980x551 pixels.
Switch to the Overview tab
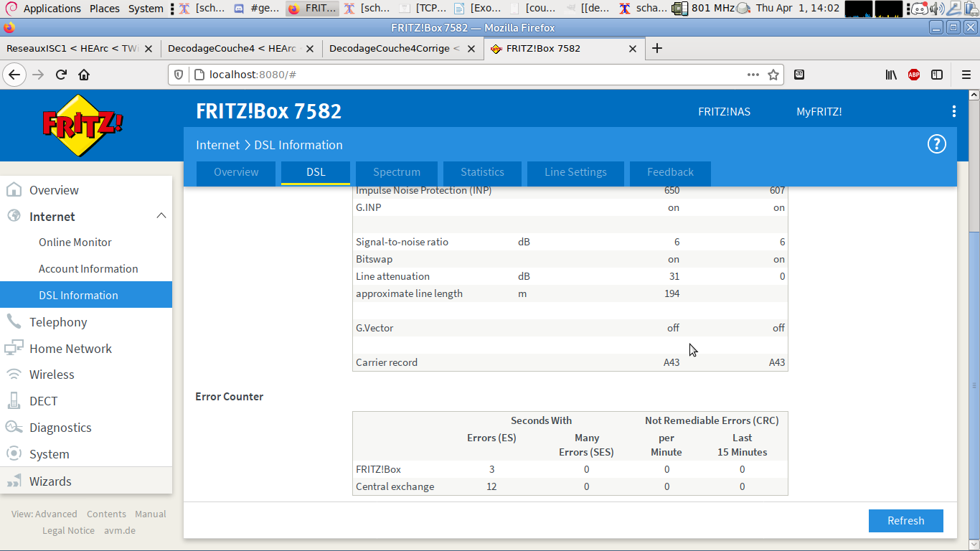click(236, 172)
